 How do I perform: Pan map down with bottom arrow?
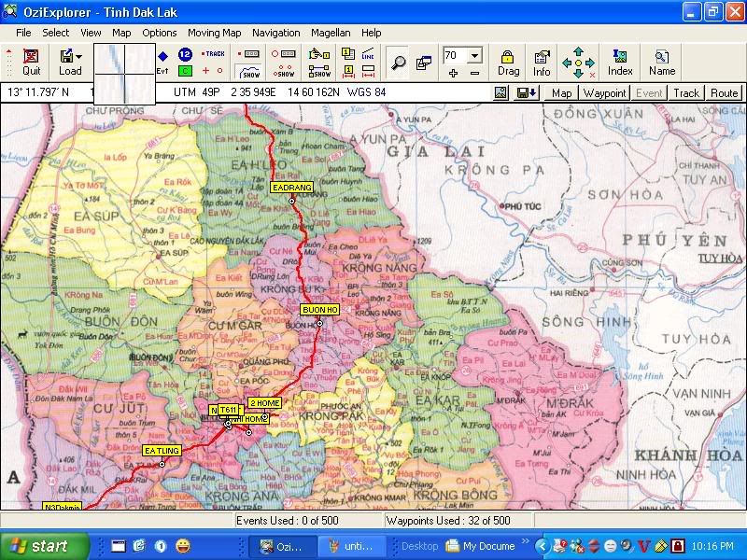(578, 74)
